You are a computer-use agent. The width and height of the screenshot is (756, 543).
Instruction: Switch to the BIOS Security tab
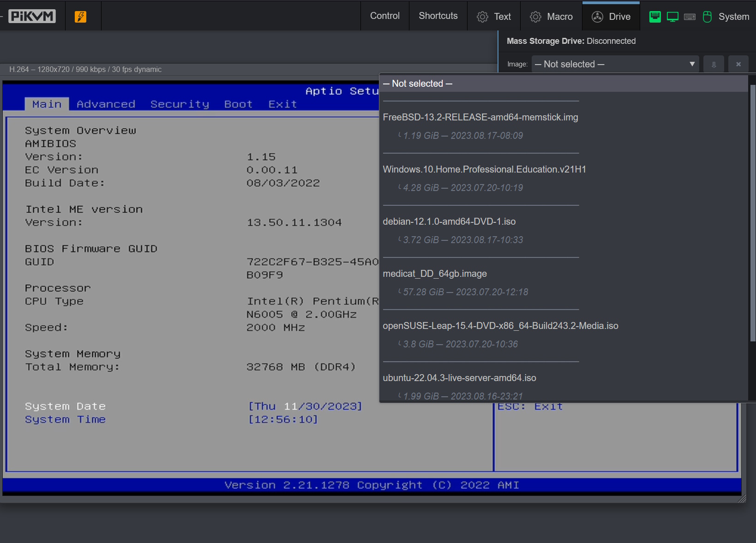click(180, 104)
